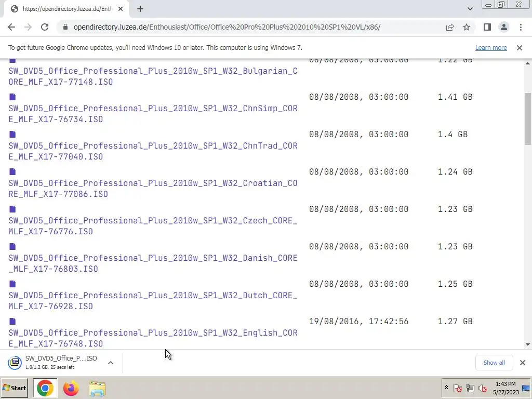The image size is (532, 399).
Task: Download the ChnTrad Office ISO
Action: [153, 151]
